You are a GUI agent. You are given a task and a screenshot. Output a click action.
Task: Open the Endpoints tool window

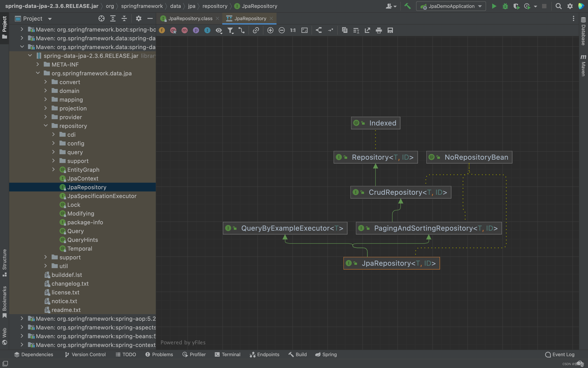point(265,354)
